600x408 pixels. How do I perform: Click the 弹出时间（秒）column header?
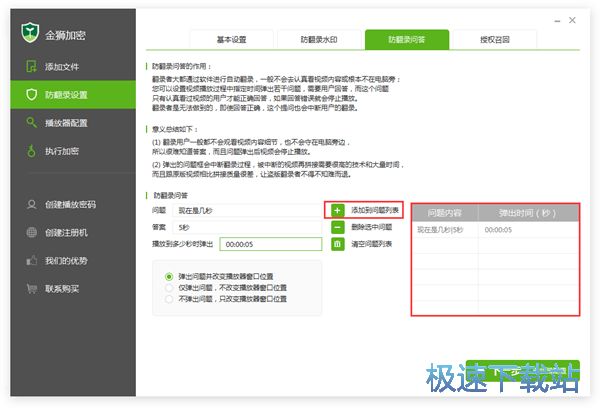pos(528,213)
